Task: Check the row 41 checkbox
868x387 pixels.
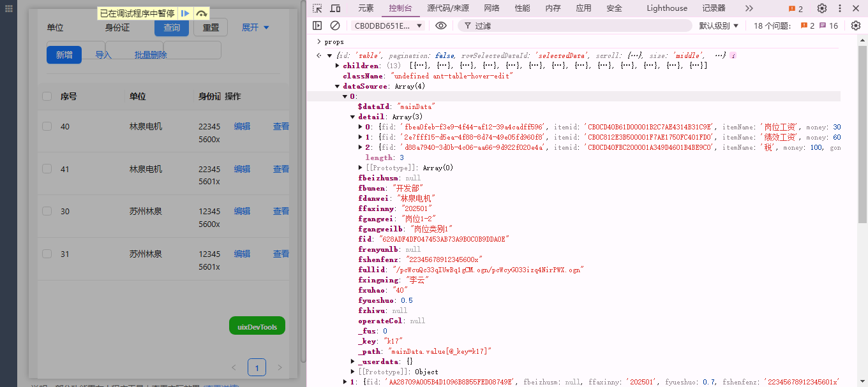Action: pyautogui.click(x=47, y=169)
